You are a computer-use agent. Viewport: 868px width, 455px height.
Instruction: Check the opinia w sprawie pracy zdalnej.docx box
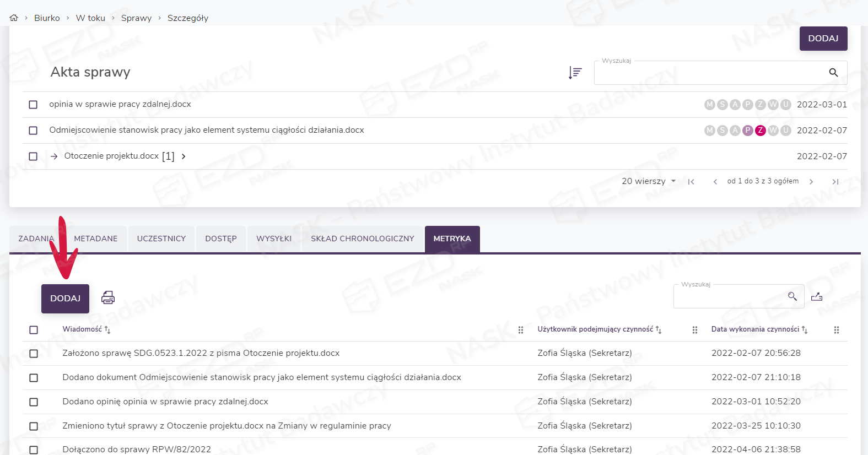pyautogui.click(x=33, y=105)
